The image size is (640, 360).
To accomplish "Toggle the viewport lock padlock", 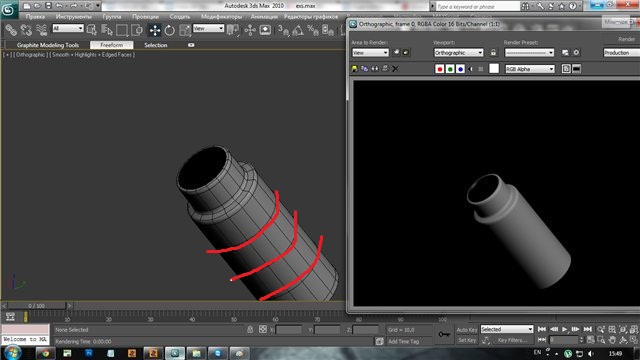I will pyautogui.click(x=493, y=53).
